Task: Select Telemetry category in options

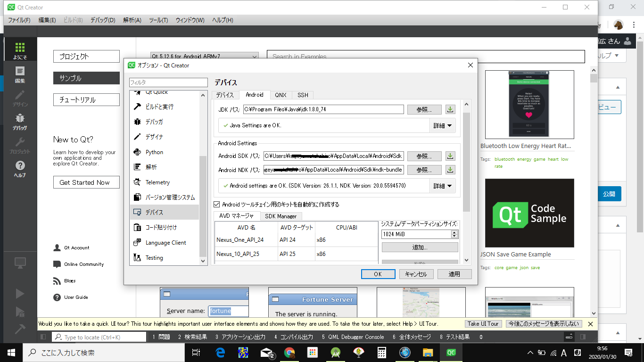Action: (165, 182)
